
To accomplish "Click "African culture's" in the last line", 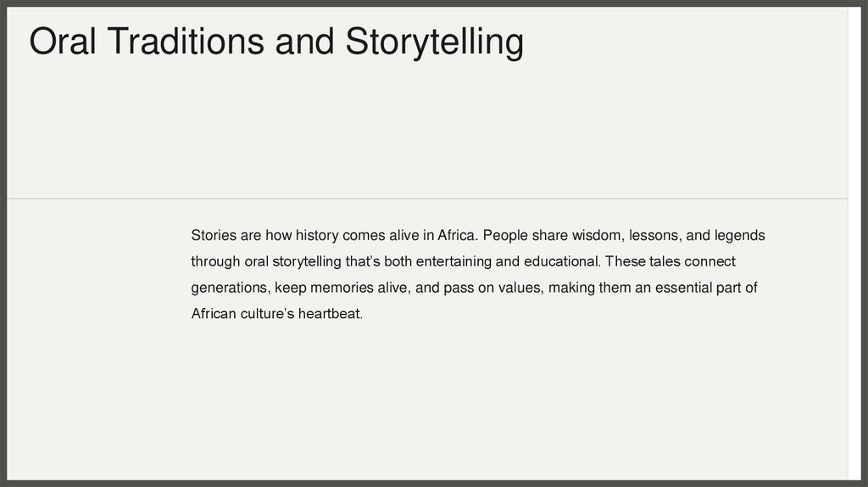I will point(242,314).
